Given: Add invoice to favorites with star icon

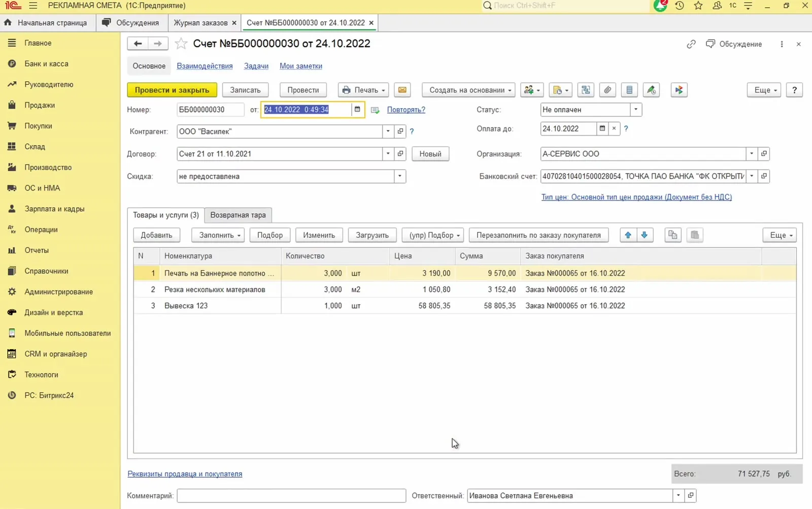Looking at the screenshot, I should point(181,44).
